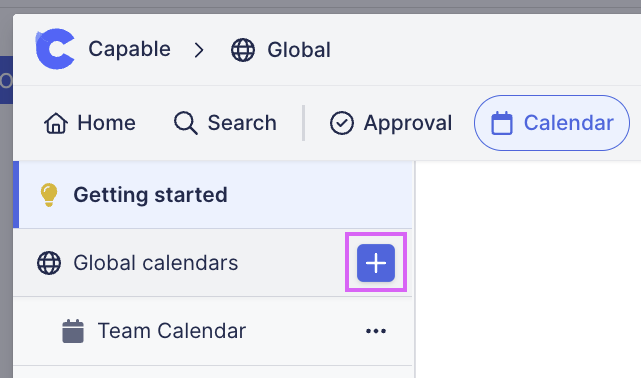The height and width of the screenshot is (378, 641).
Task: Click the Home house icon
Action: [x=56, y=123]
